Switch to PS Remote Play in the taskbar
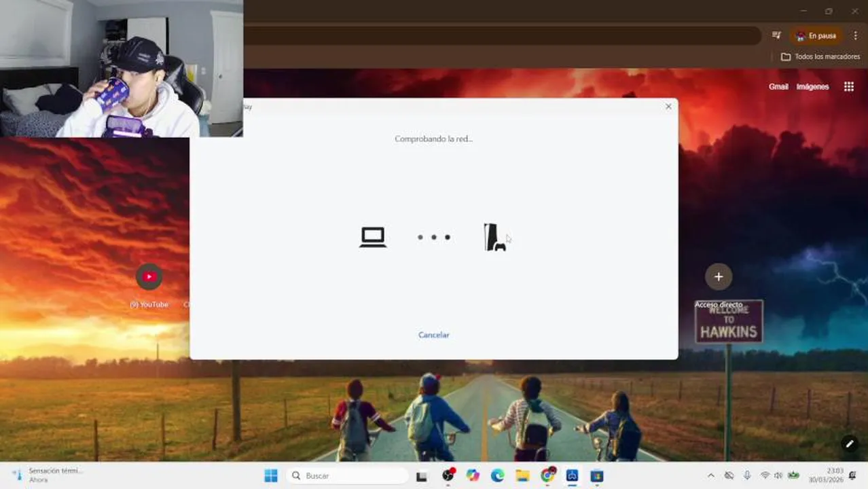 [572, 475]
